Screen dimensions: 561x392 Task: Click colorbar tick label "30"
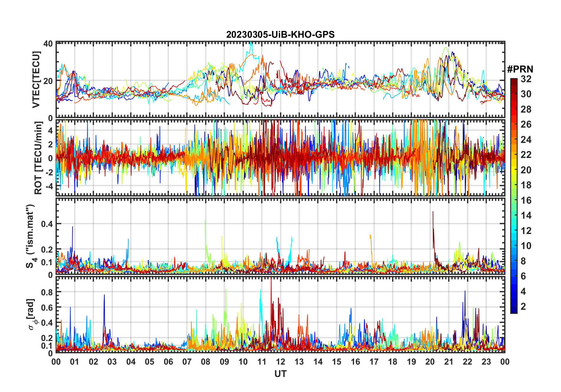(x=526, y=94)
